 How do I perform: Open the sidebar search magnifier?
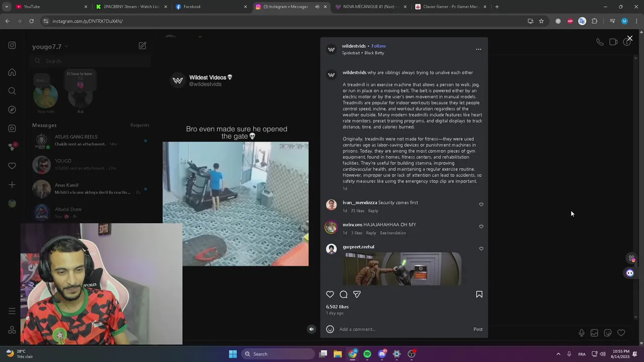pos(12,91)
